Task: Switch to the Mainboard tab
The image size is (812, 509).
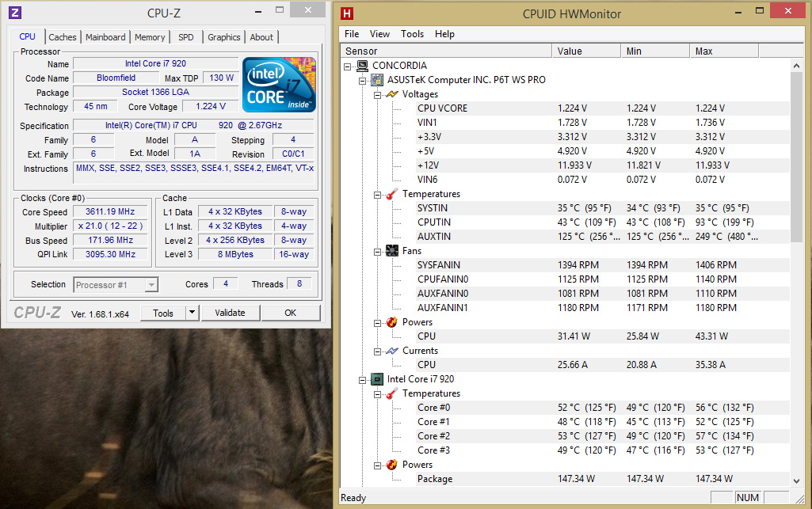Action: click(105, 37)
